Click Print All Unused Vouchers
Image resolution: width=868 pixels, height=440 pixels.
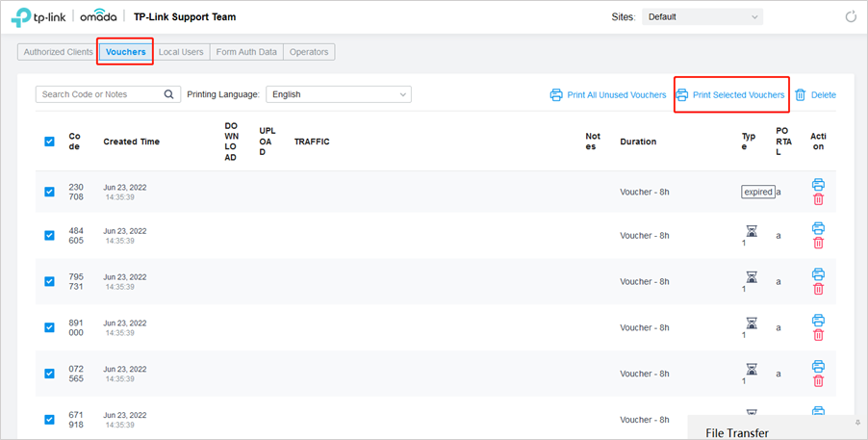coord(608,94)
